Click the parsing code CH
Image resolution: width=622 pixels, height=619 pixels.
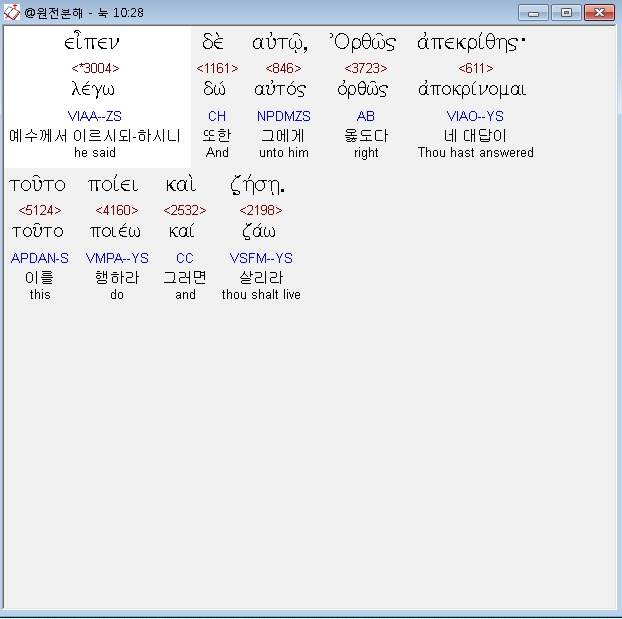tap(217, 116)
